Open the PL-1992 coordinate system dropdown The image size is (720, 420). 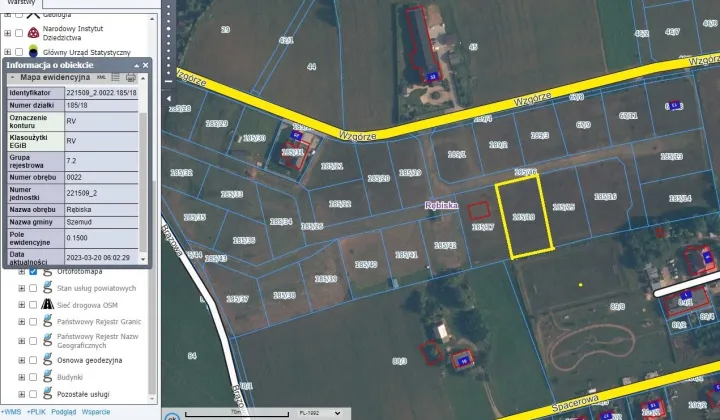click(320, 413)
